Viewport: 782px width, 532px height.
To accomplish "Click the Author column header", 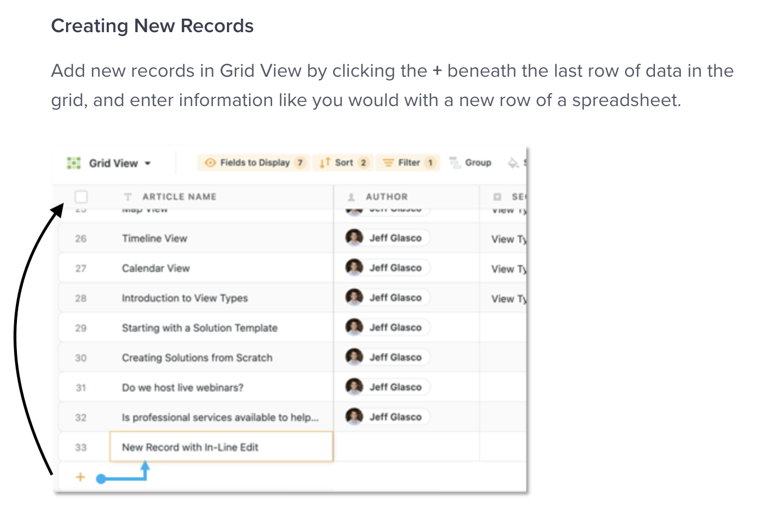I will (386, 197).
